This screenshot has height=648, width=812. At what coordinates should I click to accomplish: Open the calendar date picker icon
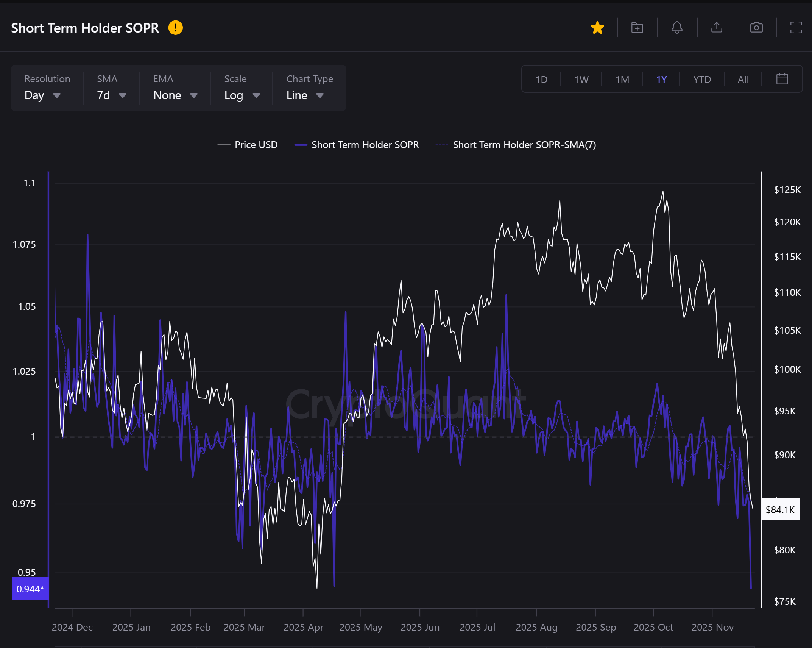[782, 79]
